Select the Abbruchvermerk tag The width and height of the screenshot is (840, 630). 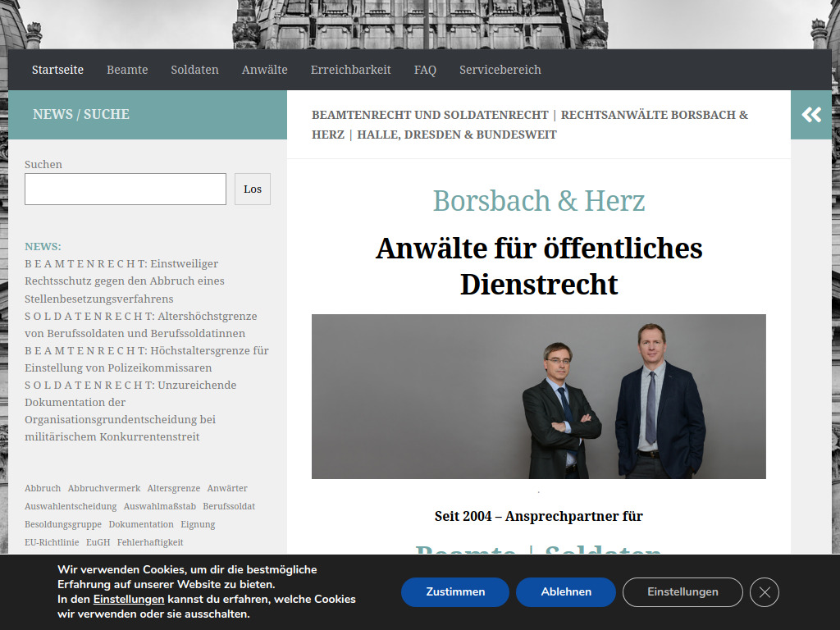pyautogui.click(x=104, y=488)
